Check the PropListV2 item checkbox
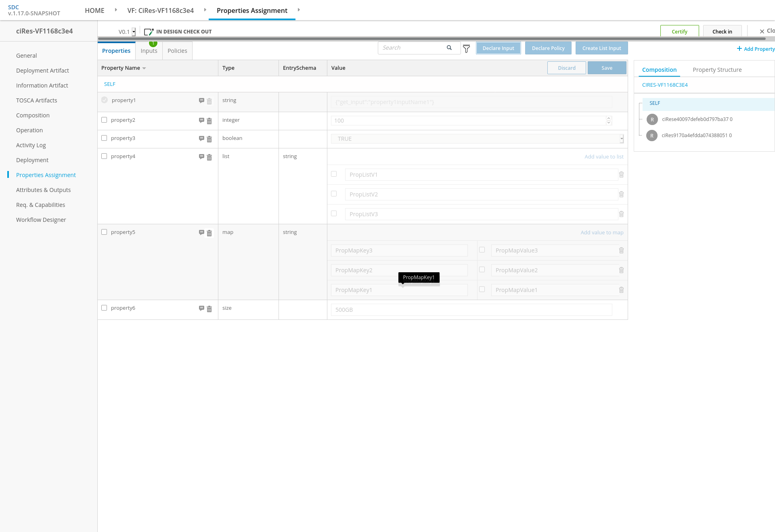This screenshot has height=532, width=775. [334, 194]
